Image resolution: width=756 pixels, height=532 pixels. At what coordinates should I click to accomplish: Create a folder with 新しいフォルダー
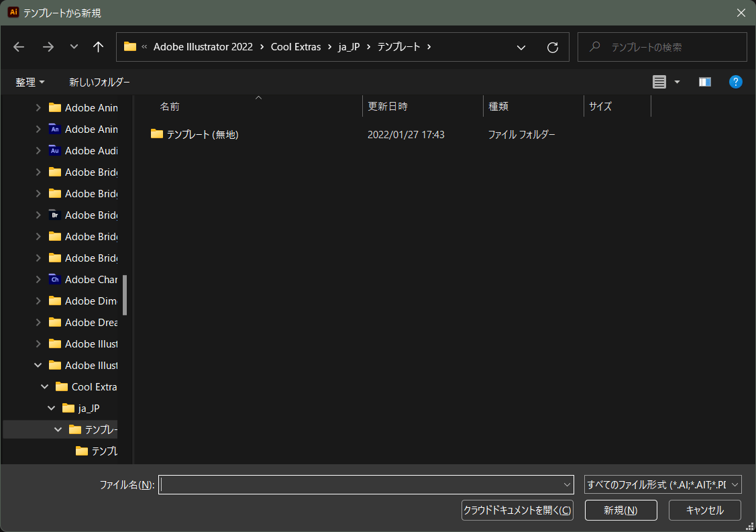99,83
